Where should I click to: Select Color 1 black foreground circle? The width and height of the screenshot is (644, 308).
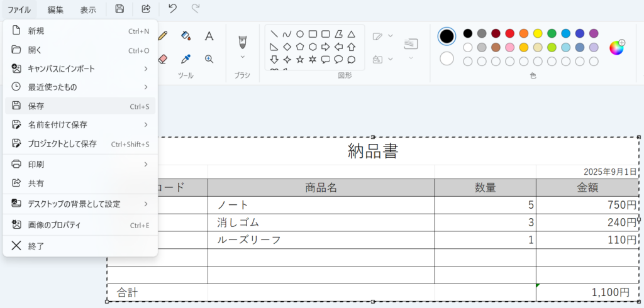(x=447, y=36)
